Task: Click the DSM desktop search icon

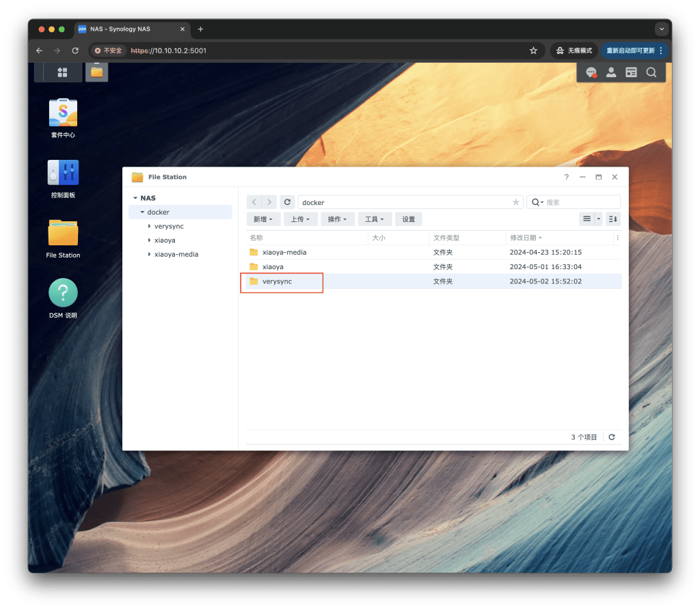Action: [651, 72]
